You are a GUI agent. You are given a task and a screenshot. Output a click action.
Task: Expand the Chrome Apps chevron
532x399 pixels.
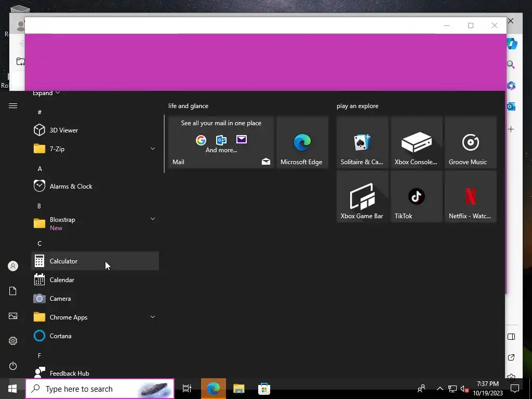point(153,317)
